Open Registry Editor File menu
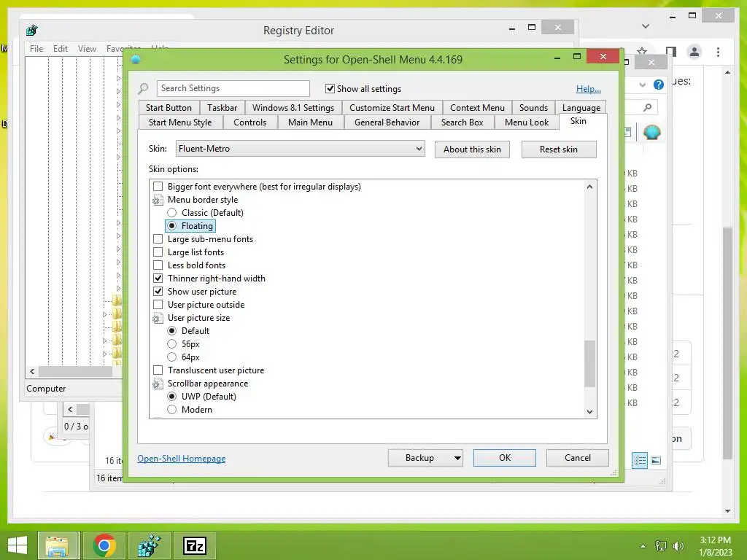 (x=36, y=49)
